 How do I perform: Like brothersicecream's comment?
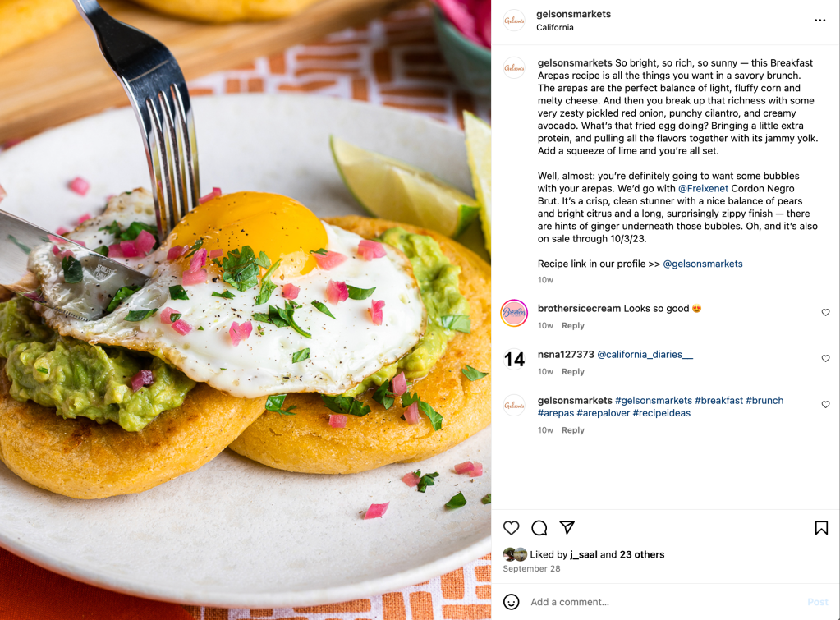(x=825, y=312)
